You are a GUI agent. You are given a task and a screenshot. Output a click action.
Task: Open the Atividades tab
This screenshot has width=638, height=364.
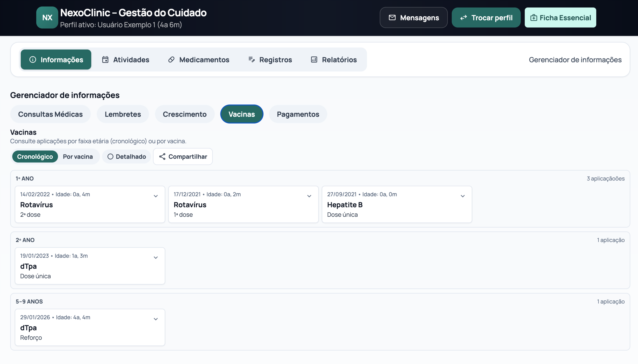tap(125, 59)
